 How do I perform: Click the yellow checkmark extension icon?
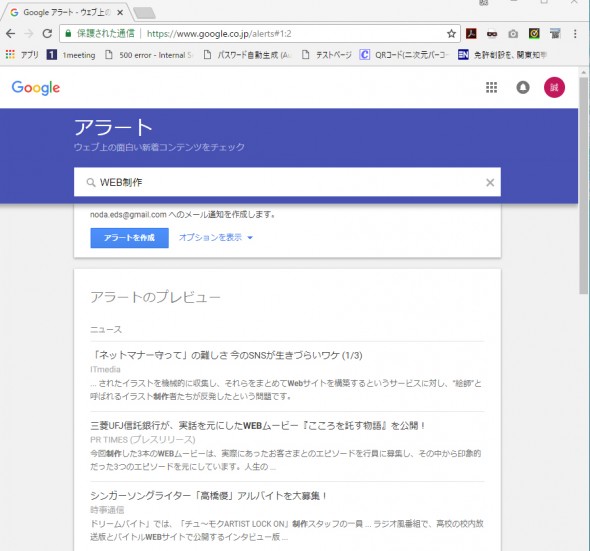(534, 34)
